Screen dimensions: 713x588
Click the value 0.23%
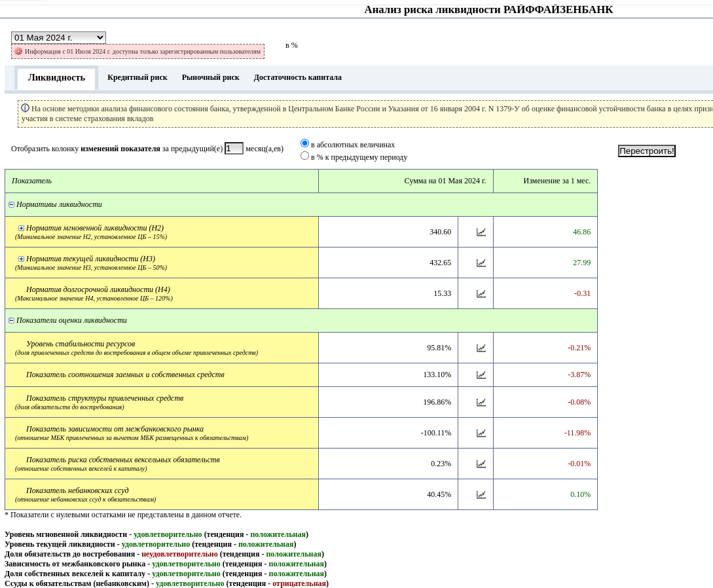tap(441, 464)
